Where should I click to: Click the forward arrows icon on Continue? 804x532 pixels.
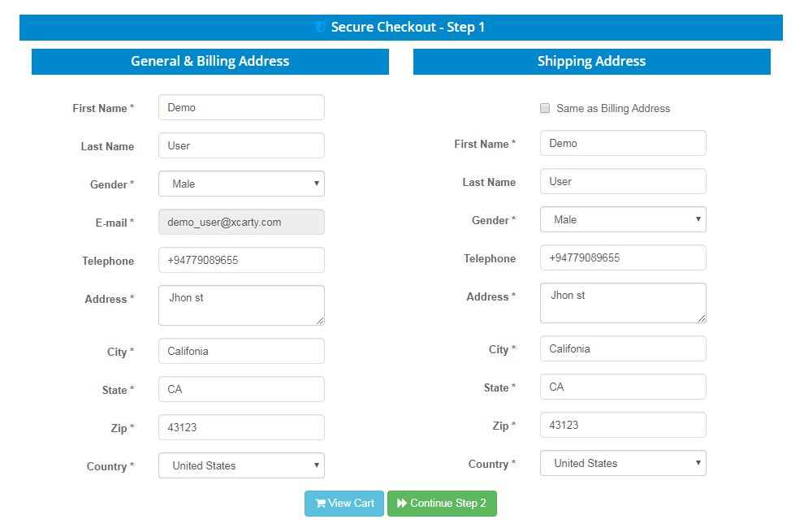402,504
